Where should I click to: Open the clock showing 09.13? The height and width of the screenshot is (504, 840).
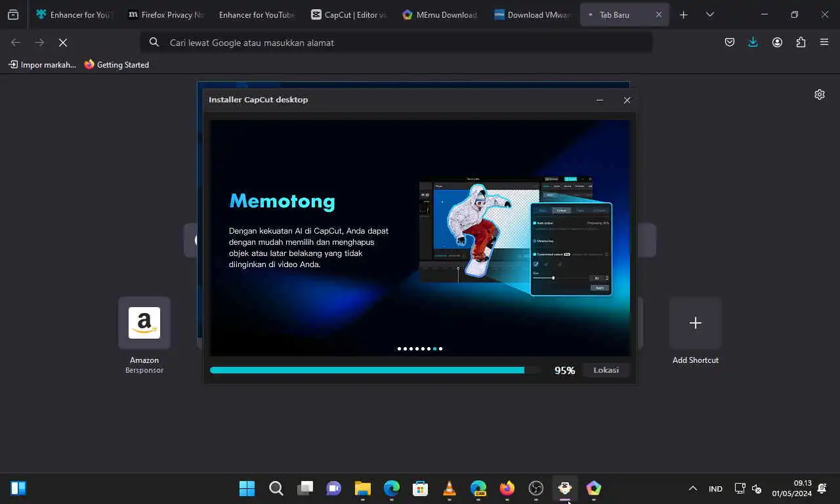coord(792,488)
